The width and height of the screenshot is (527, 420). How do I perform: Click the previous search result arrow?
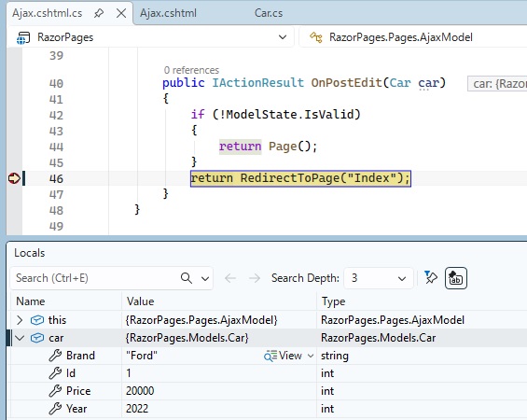230,278
